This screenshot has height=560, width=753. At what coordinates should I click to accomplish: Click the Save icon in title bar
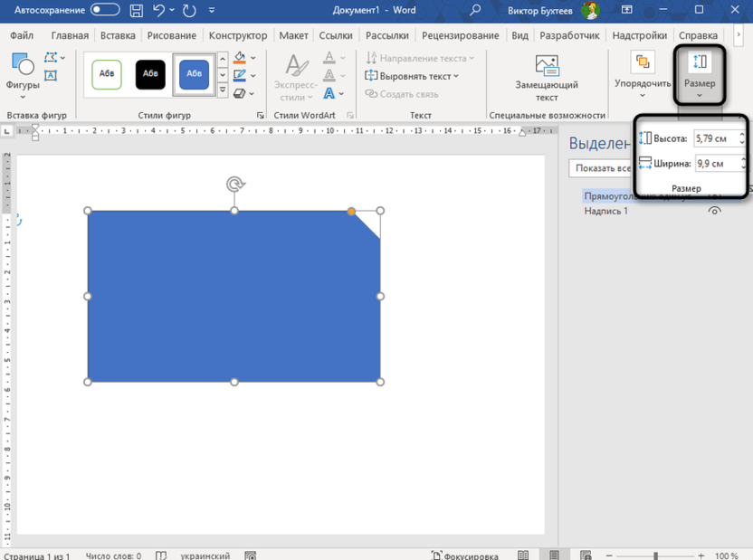136,11
